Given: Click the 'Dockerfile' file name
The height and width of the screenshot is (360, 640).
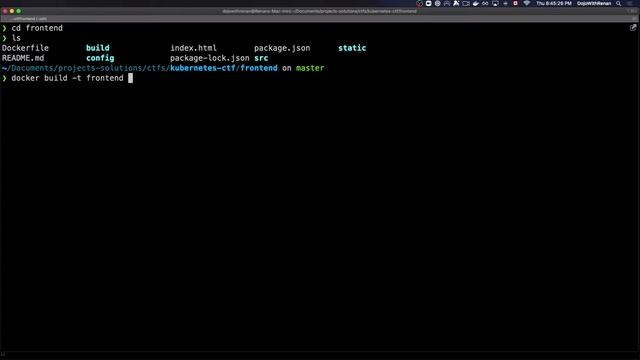Looking at the screenshot, I should pyautogui.click(x=25, y=48).
